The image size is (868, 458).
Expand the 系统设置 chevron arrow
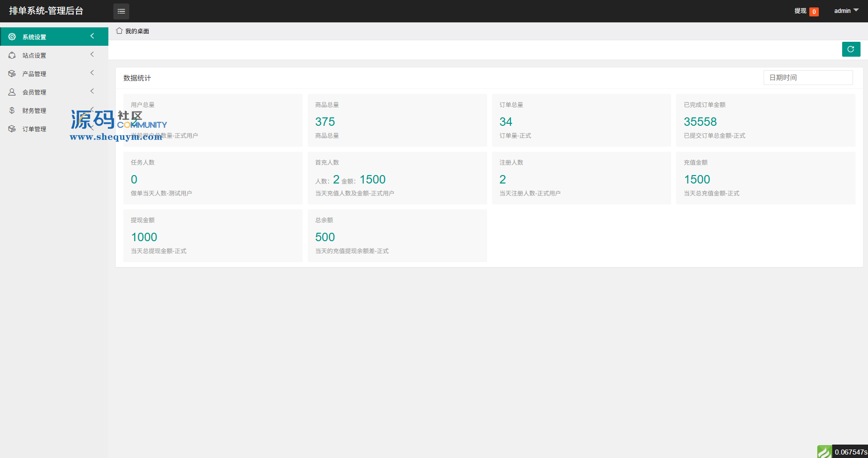(92, 36)
